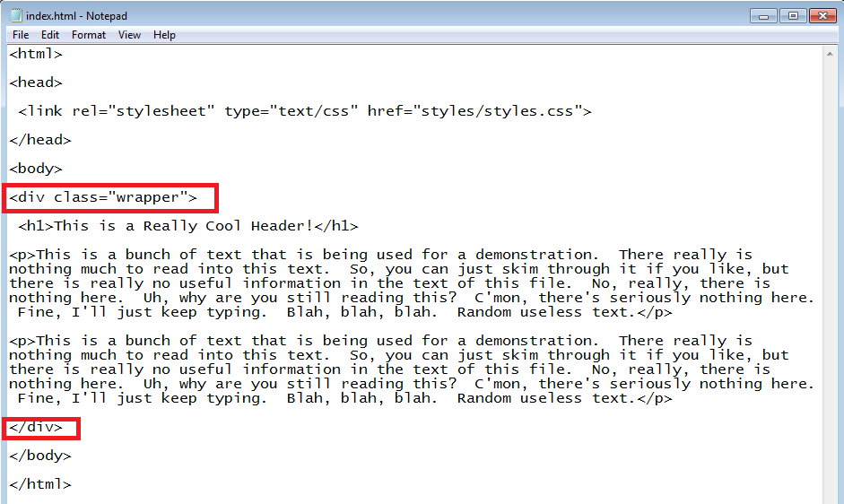
Task: Click the type="text/css" attribute text
Action: (x=291, y=111)
